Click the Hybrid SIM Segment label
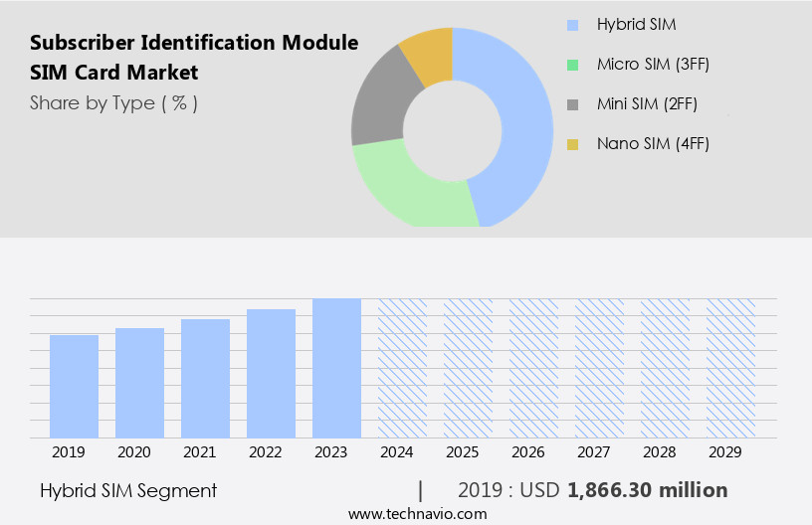812x525 pixels. click(x=128, y=490)
